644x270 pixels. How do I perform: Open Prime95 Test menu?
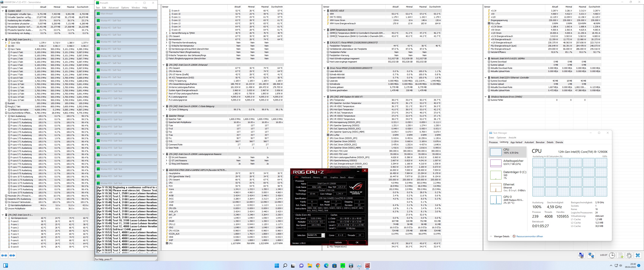click(98, 8)
